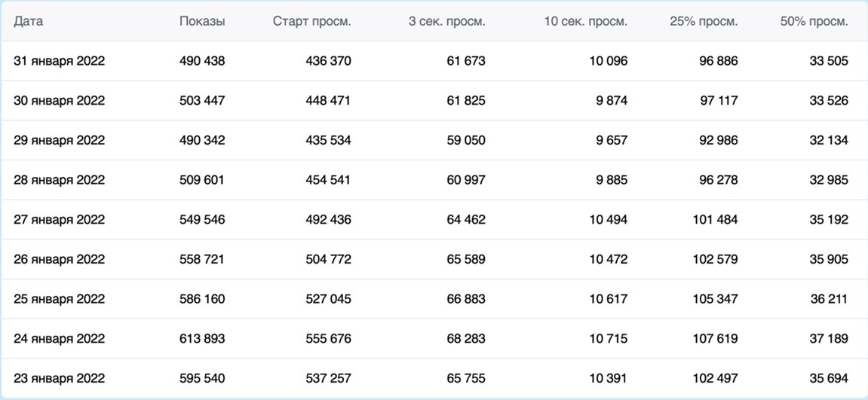Click the 26 января 2022 date cell
Image resolution: width=868 pixels, height=400 pixels.
pos(59,259)
